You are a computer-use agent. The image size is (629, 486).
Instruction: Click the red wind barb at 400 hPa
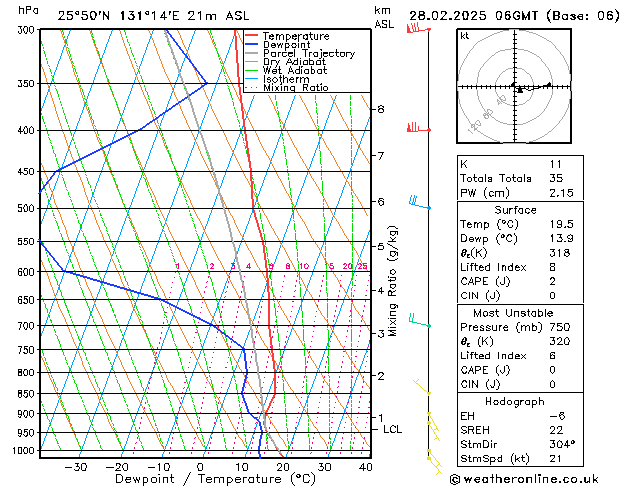pyautogui.click(x=419, y=128)
